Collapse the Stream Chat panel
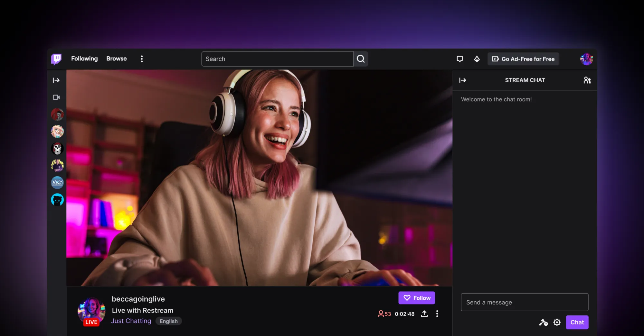The height and width of the screenshot is (336, 644). [463, 80]
